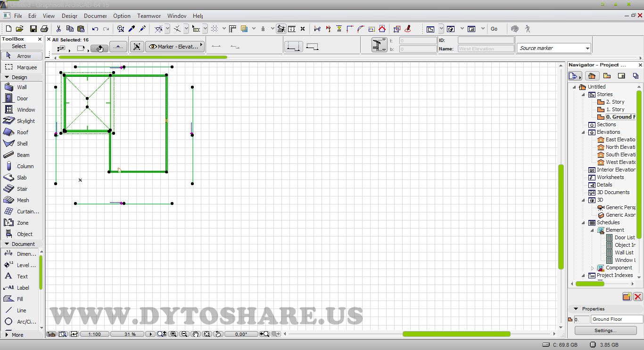
Task: Select the Object tool
Action: click(x=22, y=234)
